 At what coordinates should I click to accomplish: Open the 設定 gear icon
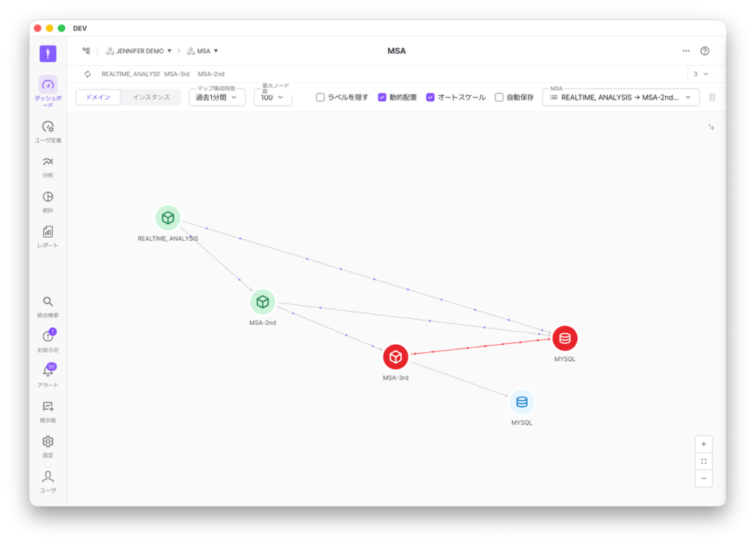click(x=48, y=442)
